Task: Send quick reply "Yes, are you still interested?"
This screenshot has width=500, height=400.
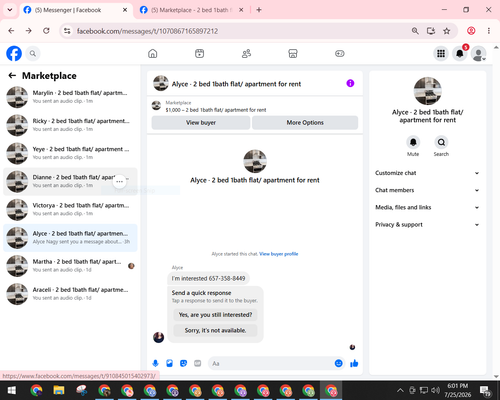Action: click(215, 315)
